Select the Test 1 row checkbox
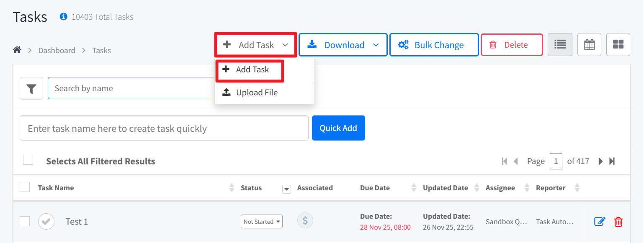The width and height of the screenshot is (644, 243). 25,221
